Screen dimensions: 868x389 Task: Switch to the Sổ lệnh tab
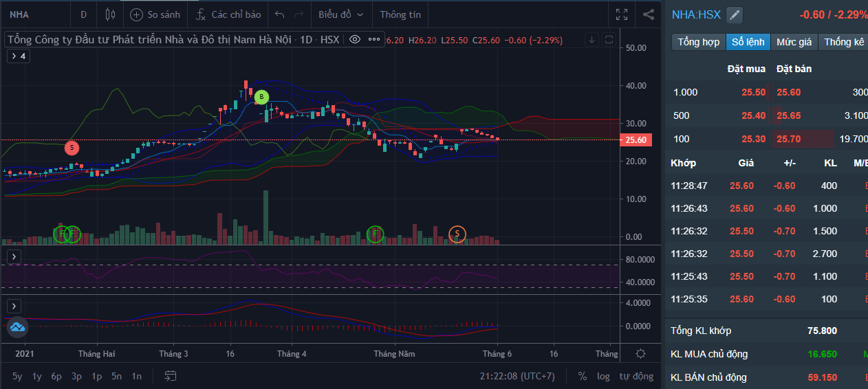click(x=748, y=42)
